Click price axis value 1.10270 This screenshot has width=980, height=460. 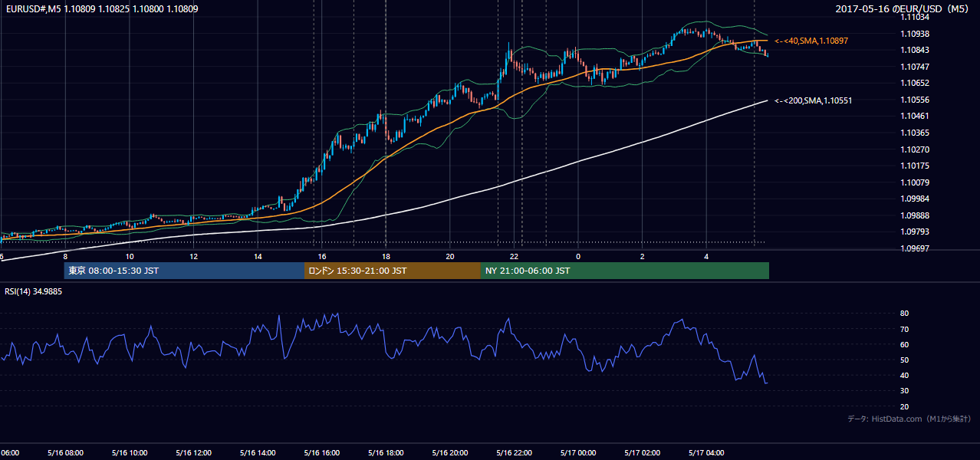pyautogui.click(x=916, y=149)
